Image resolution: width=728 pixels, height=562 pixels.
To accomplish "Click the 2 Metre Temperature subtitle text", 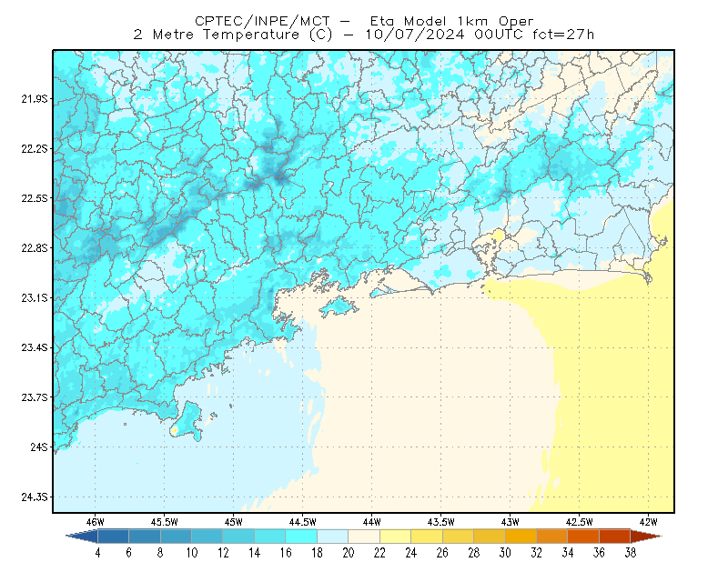I will click(216, 35).
